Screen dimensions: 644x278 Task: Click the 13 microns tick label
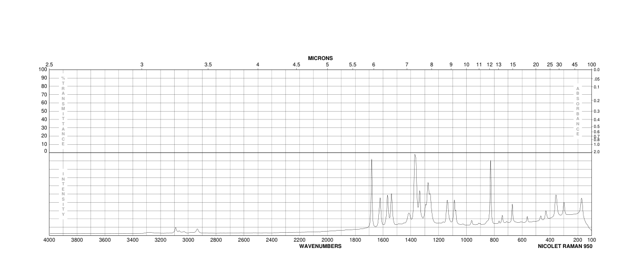pos(499,64)
